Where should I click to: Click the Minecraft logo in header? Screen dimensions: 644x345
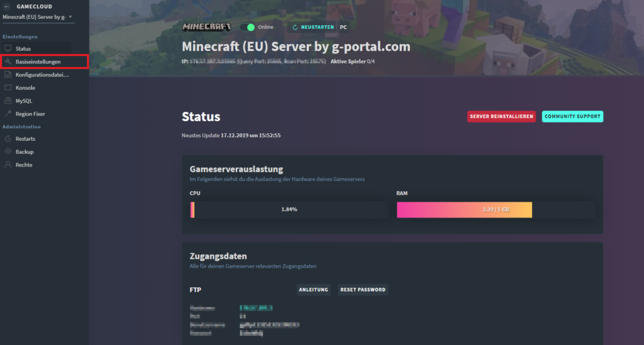pyautogui.click(x=206, y=27)
